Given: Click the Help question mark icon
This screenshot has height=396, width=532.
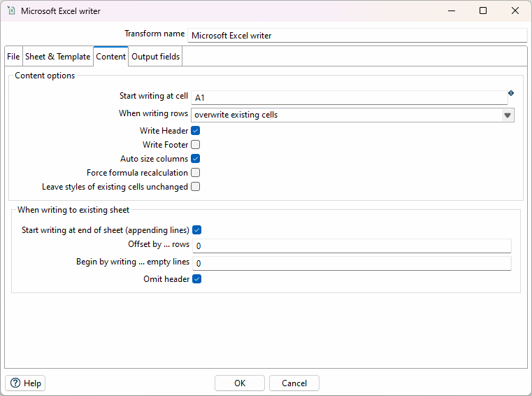Looking at the screenshot, I should [15, 383].
